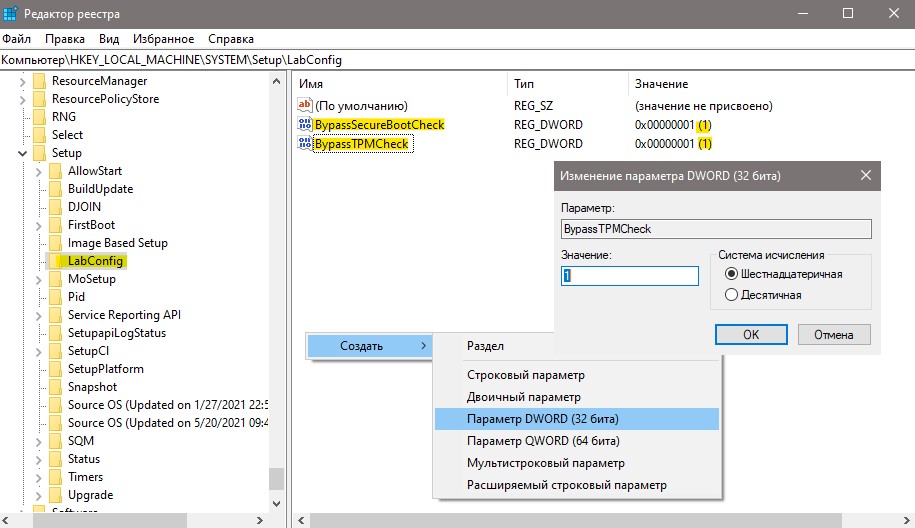Image resolution: width=915 pixels, height=528 pixels.
Task: Click the BypassSecureBootCheck DWORD value icon
Action: 305,124
